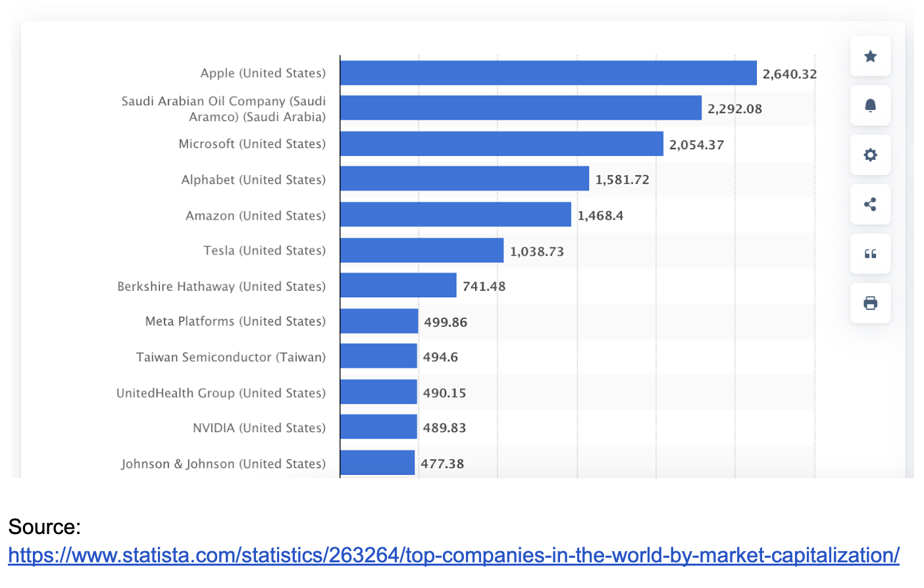
Task: Click the bell notification icon
Action: [870, 106]
